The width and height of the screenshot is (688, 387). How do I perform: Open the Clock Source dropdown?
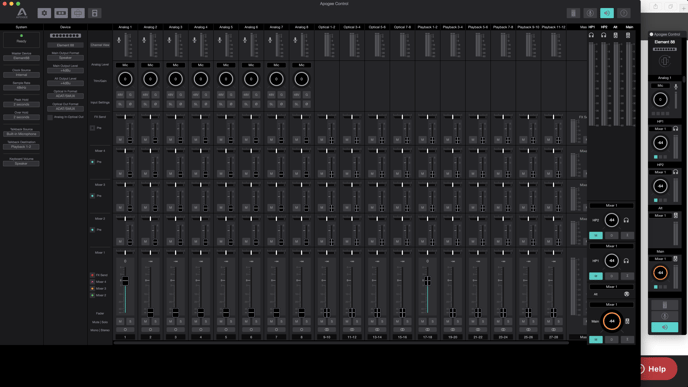21,75
